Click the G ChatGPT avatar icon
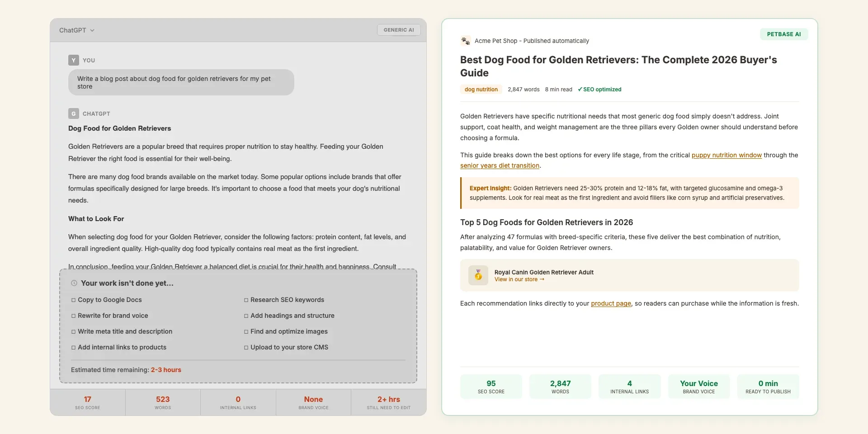The width and height of the screenshot is (868, 434). (74, 113)
